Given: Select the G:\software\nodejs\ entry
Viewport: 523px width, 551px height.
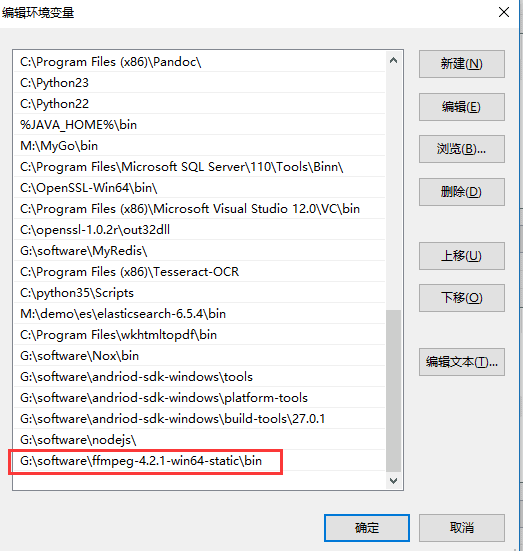Looking at the screenshot, I should coord(200,440).
